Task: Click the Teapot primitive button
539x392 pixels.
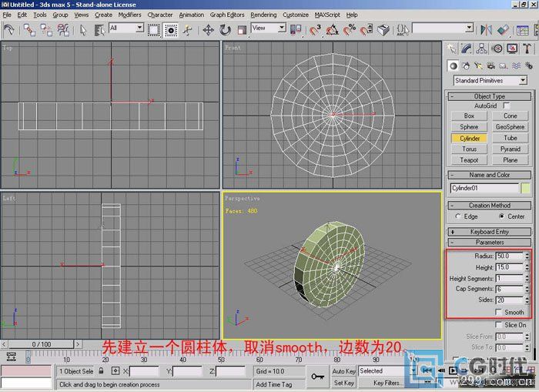Action: coord(469,160)
